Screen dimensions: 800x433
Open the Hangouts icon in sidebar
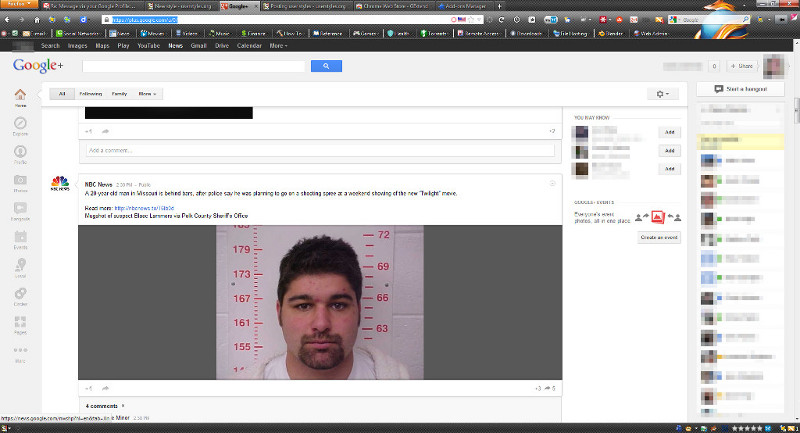[x=20, y=208]
